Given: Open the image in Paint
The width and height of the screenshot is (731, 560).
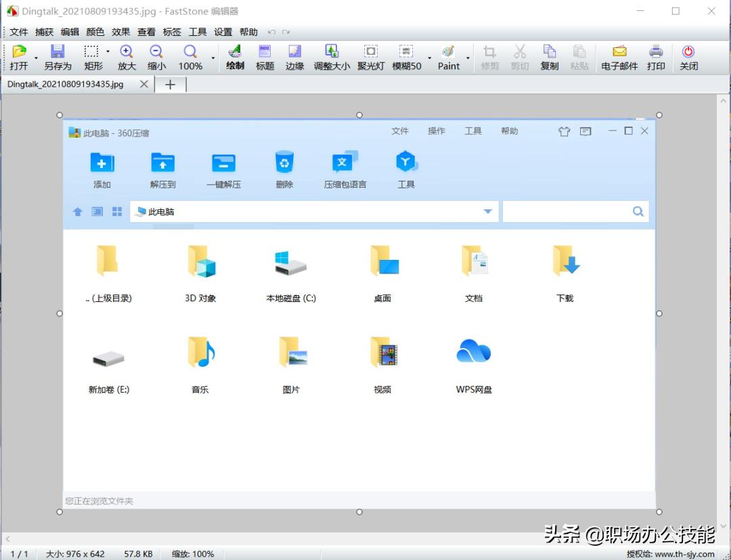Looking at the screenshot, I should click(449, 58).
